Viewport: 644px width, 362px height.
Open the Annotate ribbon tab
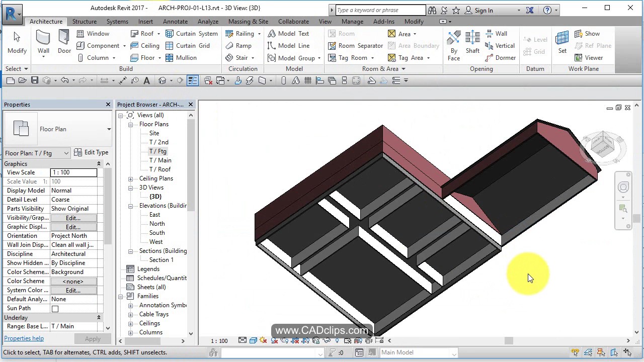(175, 22)
